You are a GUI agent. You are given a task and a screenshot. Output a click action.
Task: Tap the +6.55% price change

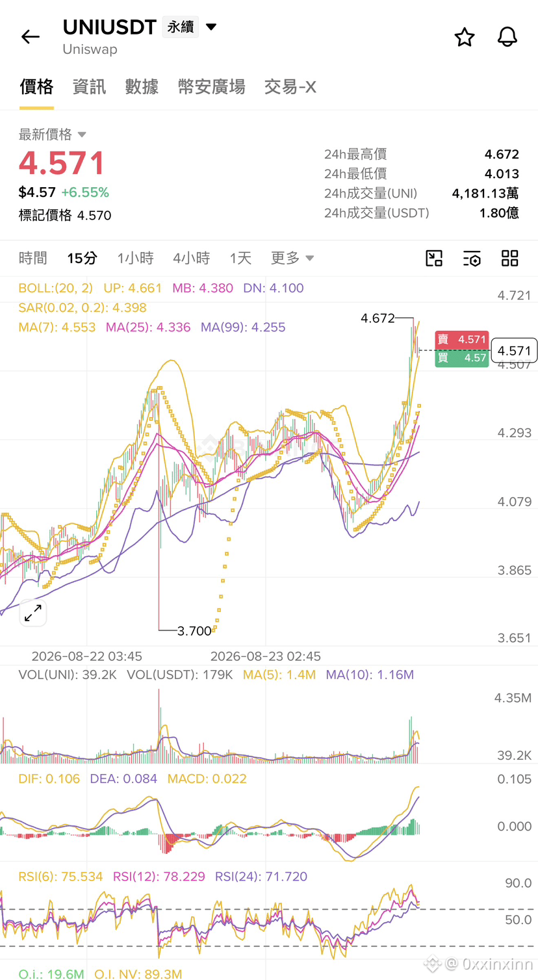85,192
